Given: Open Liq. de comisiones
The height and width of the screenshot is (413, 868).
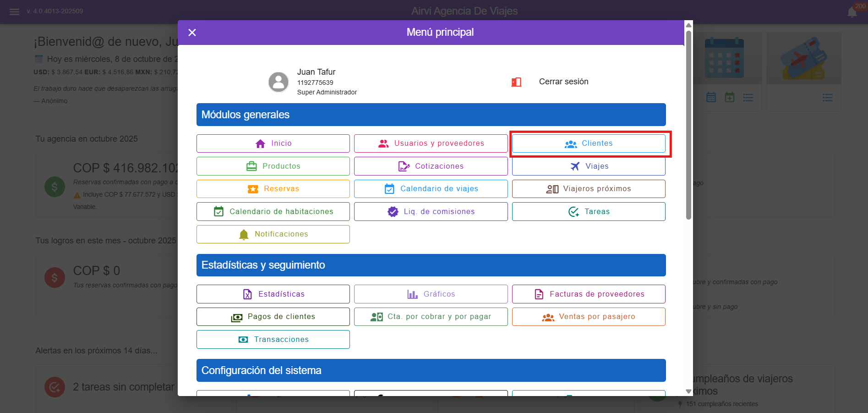Looking at the screenshot, I should pos(431,212).
